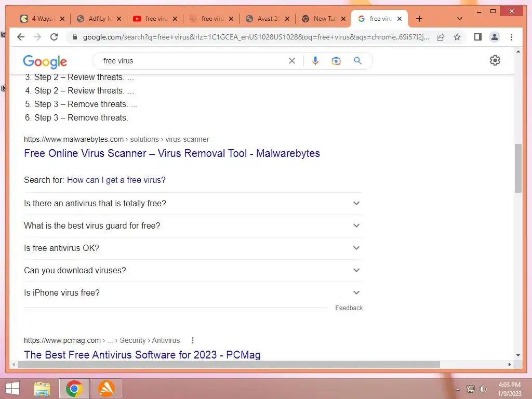
Task: Open PCMag Best Free Antivirus link
Action: tap(142, 355)
